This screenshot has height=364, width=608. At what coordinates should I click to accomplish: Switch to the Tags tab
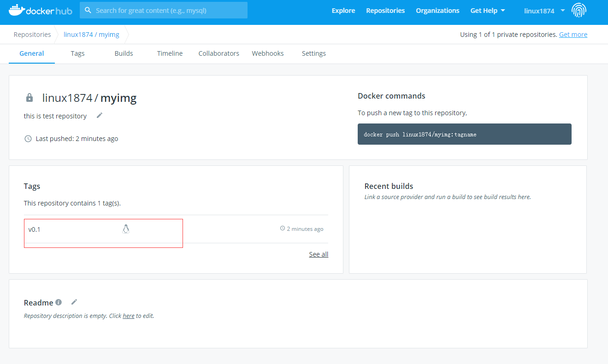77,53
